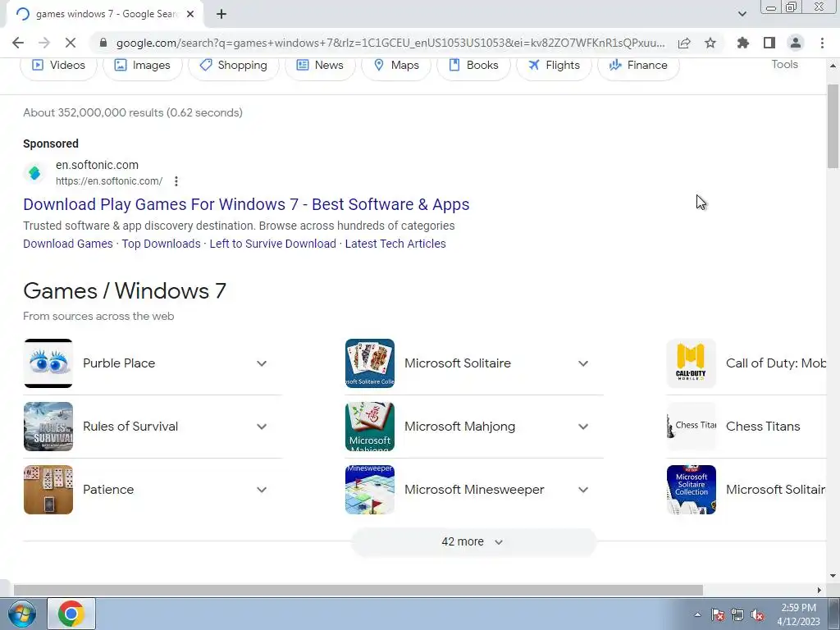Click the muted volume tray icon
Screen dimensions: 840x630
757,614
